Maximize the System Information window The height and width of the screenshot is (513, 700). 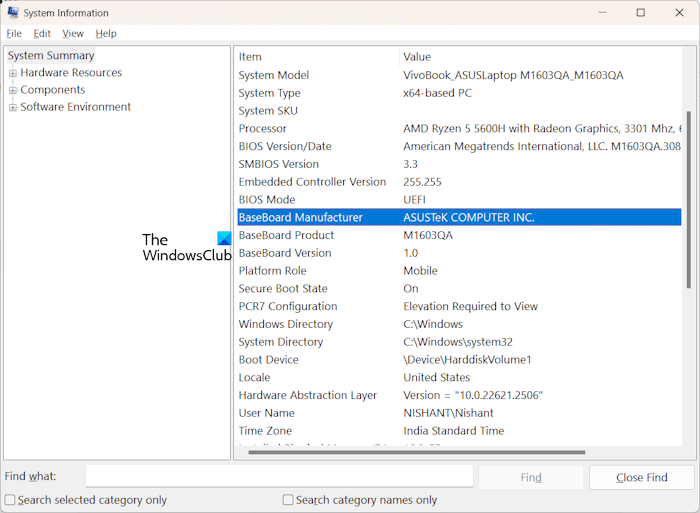click(x=641, y=13)
